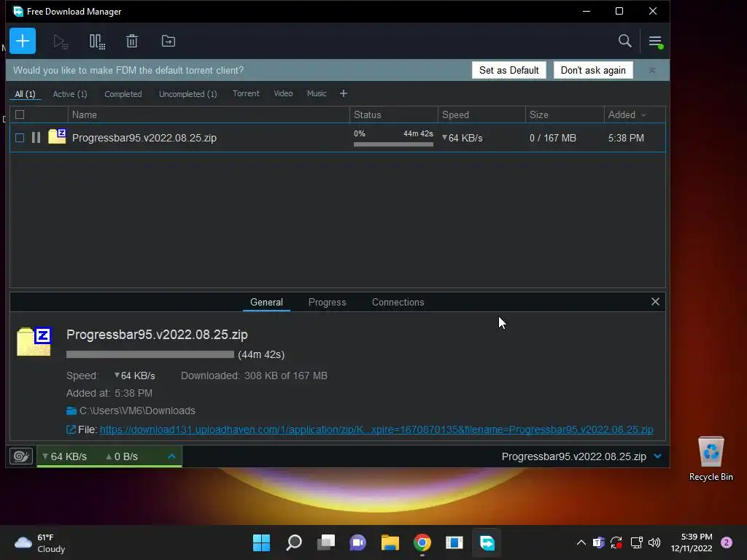The image size is (747, 560).
Task: Click the move to folder toolbar icon
Action: click(x=169, y=41)
